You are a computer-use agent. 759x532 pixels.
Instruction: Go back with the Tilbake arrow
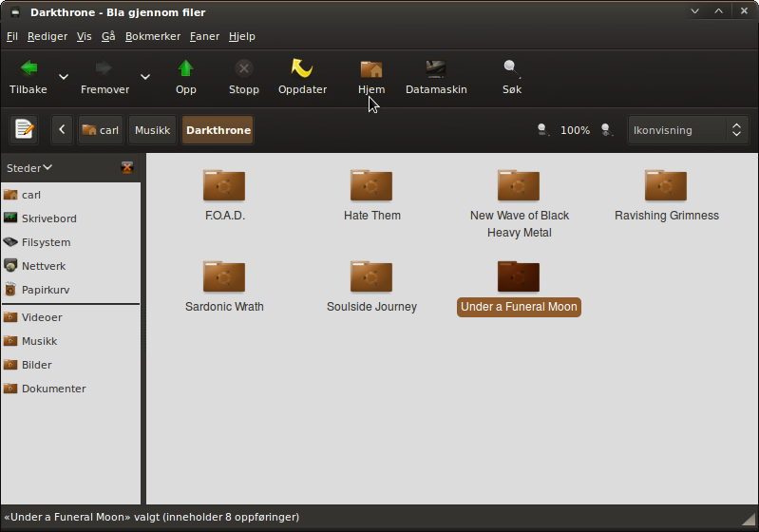tap(28, 78)
